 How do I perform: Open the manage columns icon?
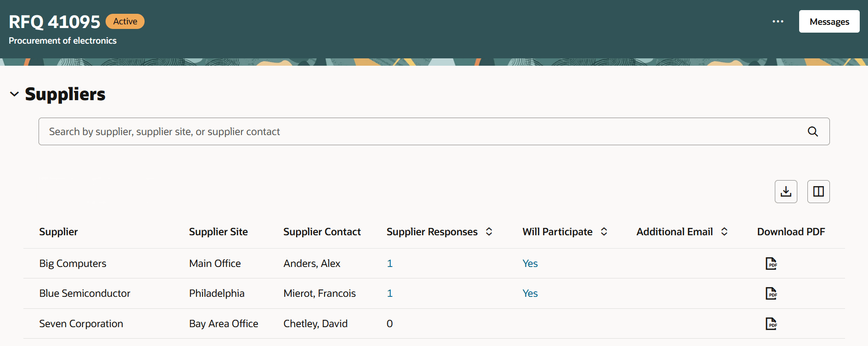click(818, 192)
